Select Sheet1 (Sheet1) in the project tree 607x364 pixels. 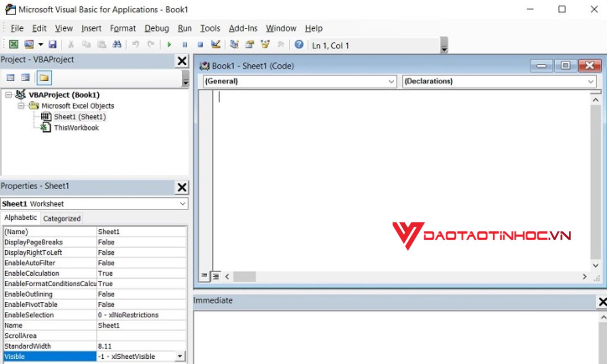(x=80, y=117)
